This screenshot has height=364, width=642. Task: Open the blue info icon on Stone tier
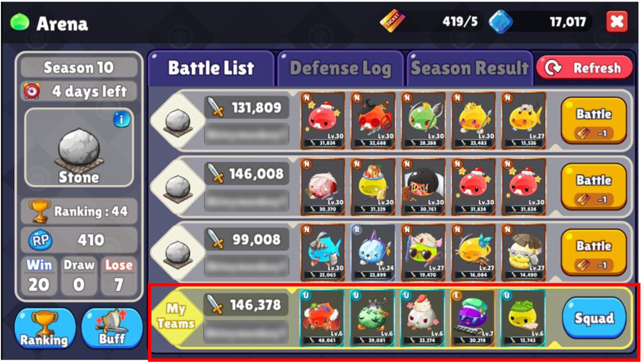tap(122, 119)
